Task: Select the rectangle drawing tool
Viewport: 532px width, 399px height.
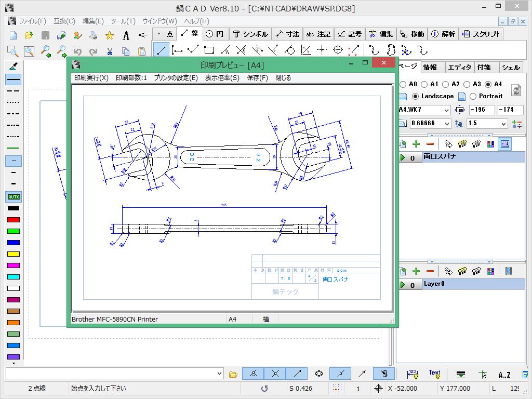Action: [x=209, y=50]
